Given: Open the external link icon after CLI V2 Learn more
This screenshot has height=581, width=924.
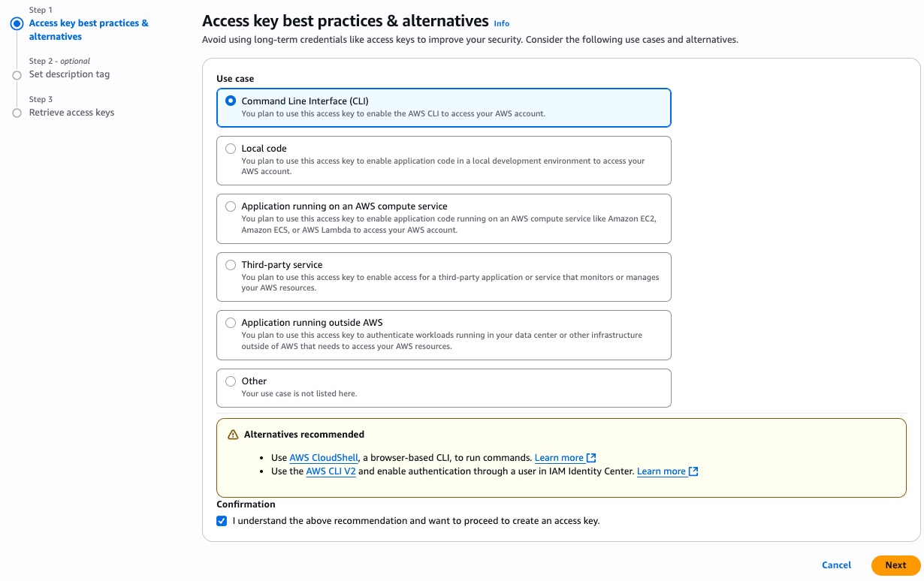Looking at the screenshot, I should pos(693,471).
